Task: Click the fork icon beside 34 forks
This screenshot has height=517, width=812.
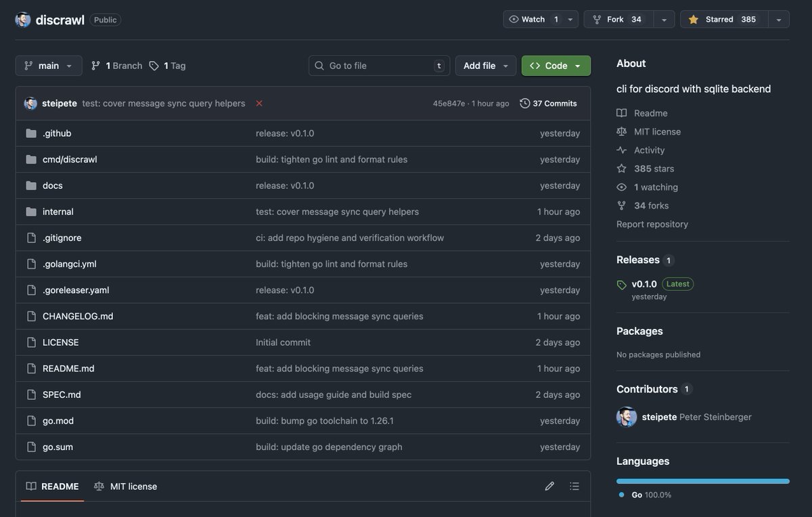Action: pyautogui.click(x=622, y=206)
